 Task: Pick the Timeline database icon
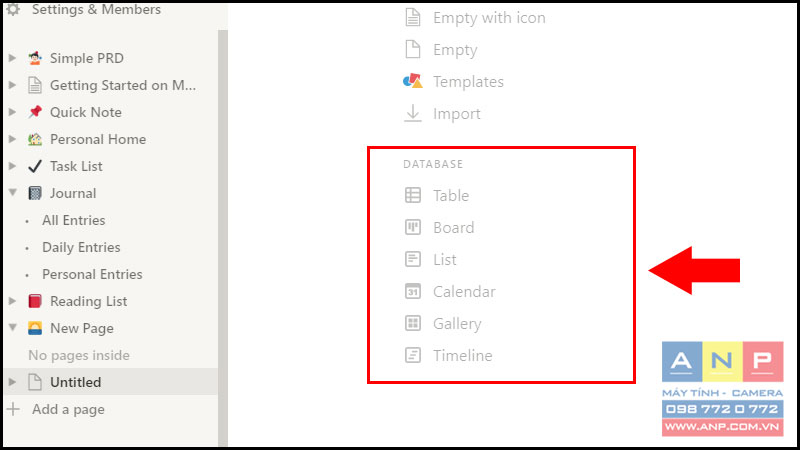413,355
